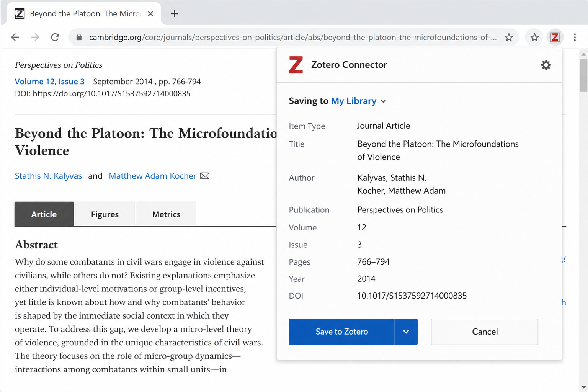
Task: Open Save to Zotero dropdown arrow
Action: click(x=406, y=332)
